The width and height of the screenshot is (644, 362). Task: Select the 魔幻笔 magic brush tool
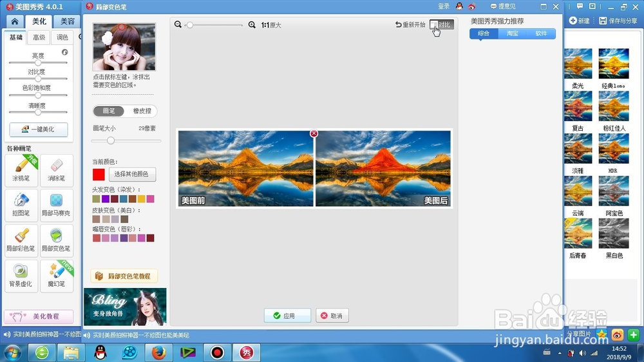(57, 276)
